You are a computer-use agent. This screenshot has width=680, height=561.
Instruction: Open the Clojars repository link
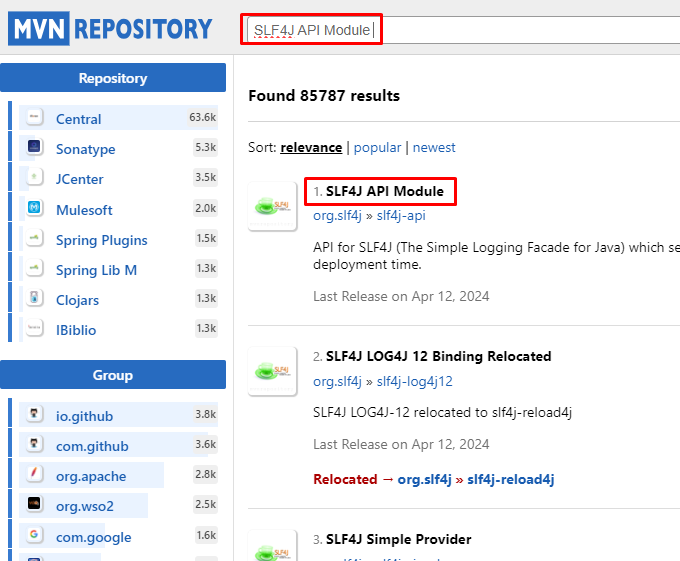[x=77, y=300]
